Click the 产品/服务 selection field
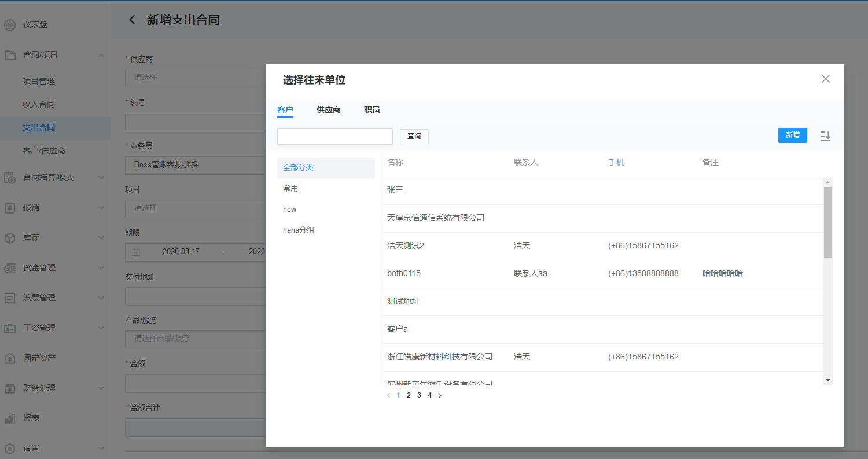The height and width of the screenshot is (459, 868). (x=195, y=339)
